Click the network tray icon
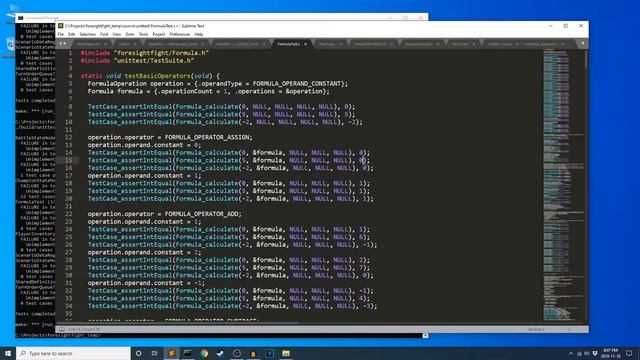Viewport: 640px width, 360px height. click(579, 353)
